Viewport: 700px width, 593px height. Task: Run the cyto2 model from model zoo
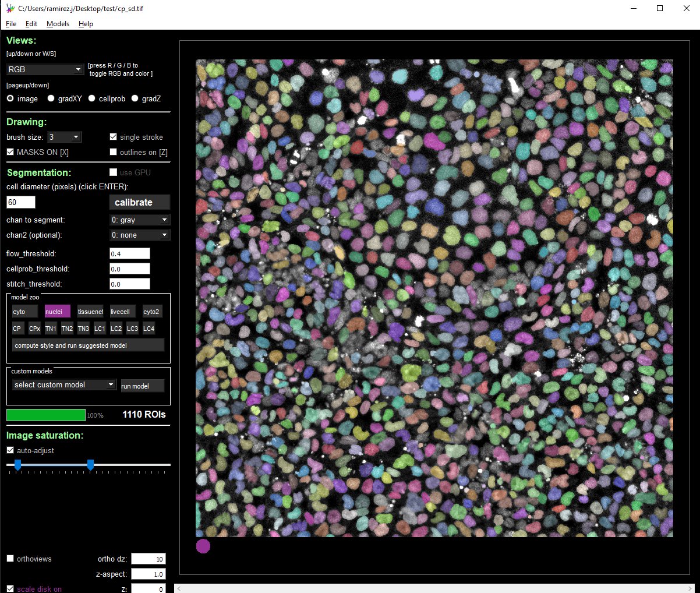coord(151,311)
